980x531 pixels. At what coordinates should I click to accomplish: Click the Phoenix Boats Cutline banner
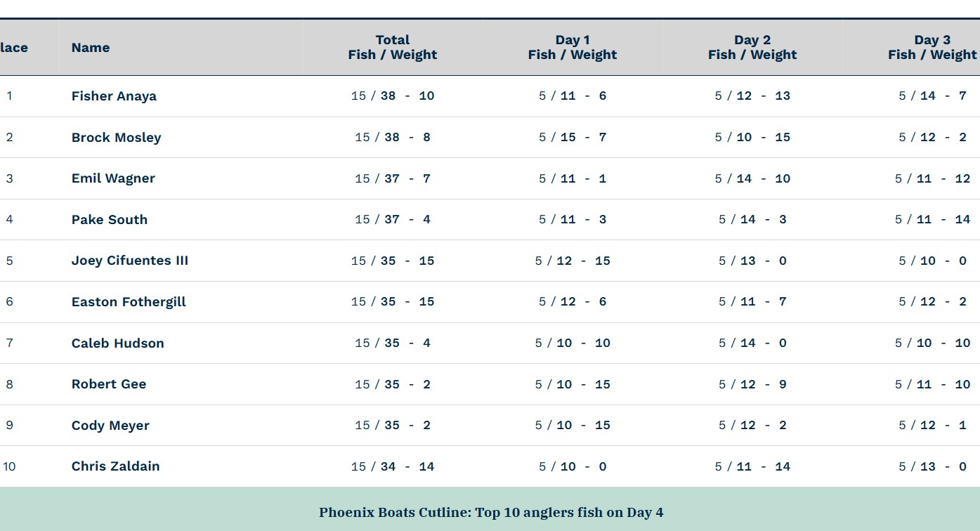click(490, 512)
